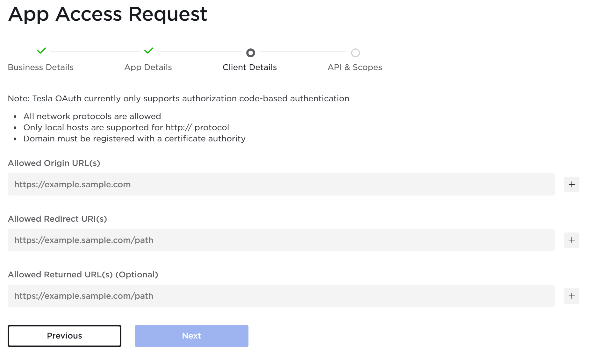Click the Allowed Redirect URI(s) label

click(57, 219)
